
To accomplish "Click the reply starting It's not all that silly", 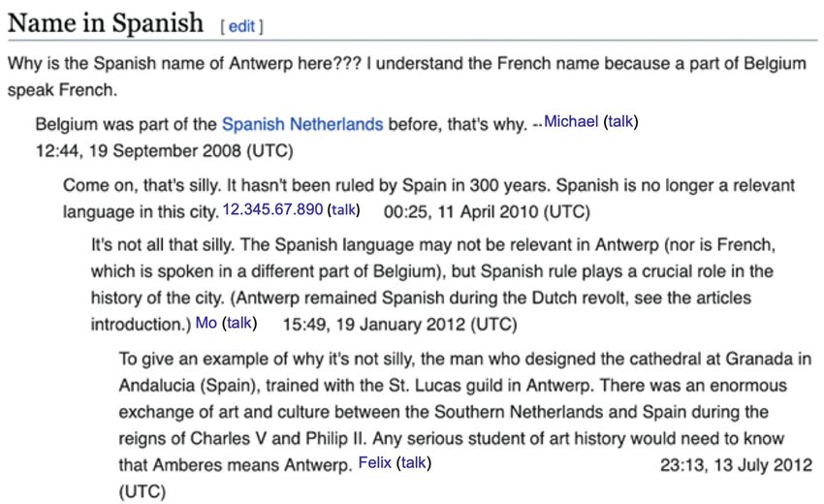I will [433, 284].
